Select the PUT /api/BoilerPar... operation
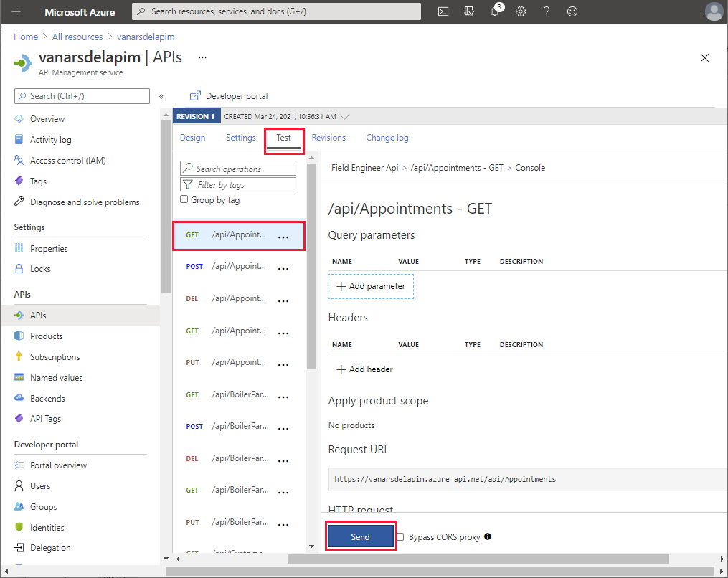Viewport: 728px width, 578px height. (239, 522)
